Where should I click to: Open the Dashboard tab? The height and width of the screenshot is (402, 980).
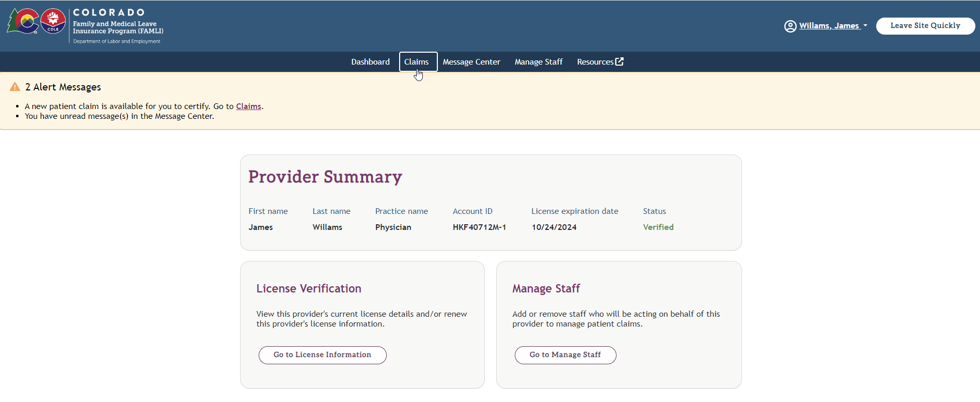[370, 61]
